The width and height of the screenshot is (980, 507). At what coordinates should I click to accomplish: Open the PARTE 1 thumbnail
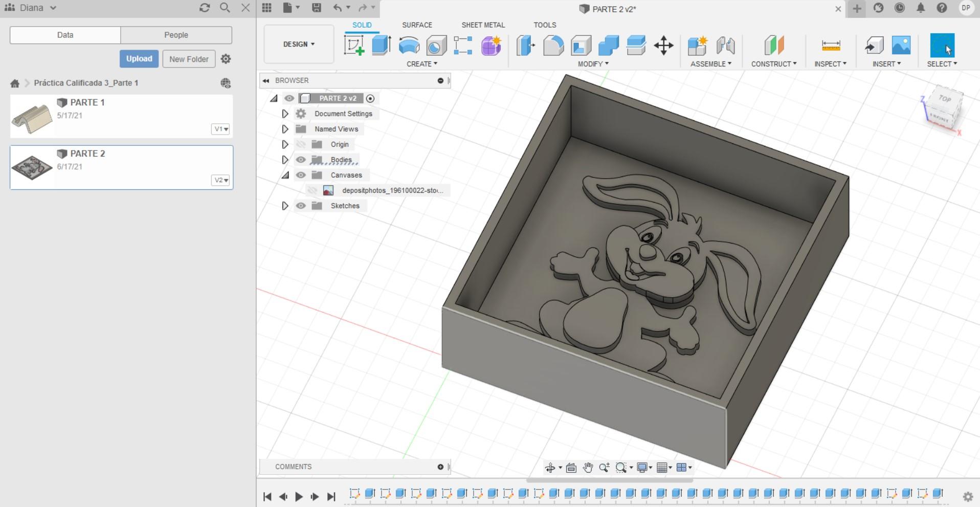tap(32, 117)
